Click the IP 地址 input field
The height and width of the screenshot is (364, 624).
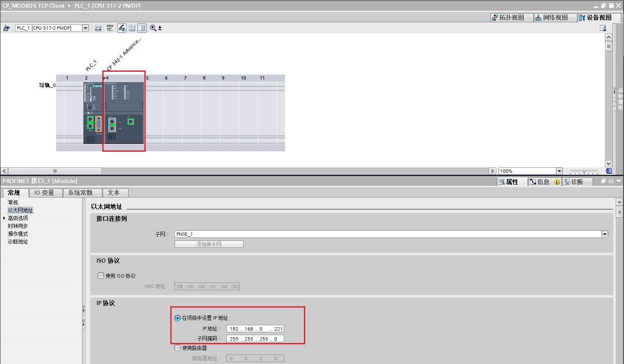255,329
